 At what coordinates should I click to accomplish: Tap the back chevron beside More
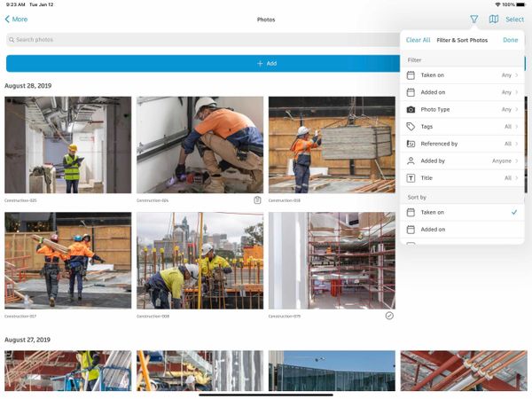[7, 19]
